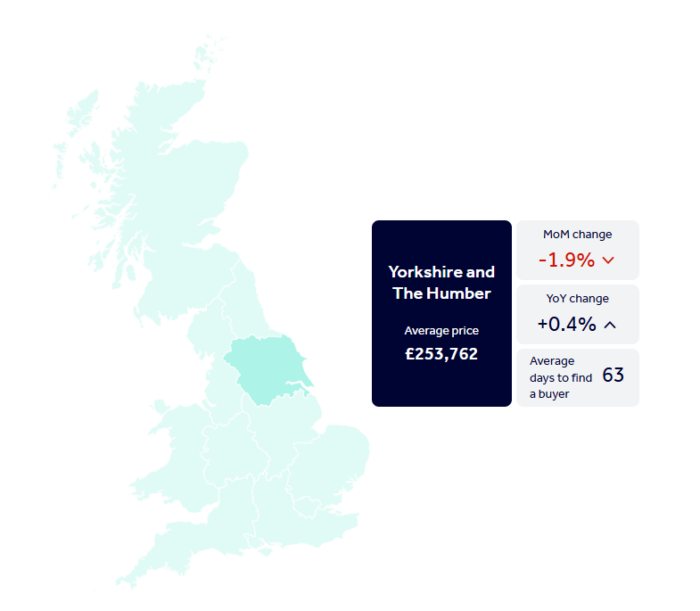700x611 pixels.
Task: Click the red MoM downward chevron icon
Action: pyautogui.click(x=608, y=260)
